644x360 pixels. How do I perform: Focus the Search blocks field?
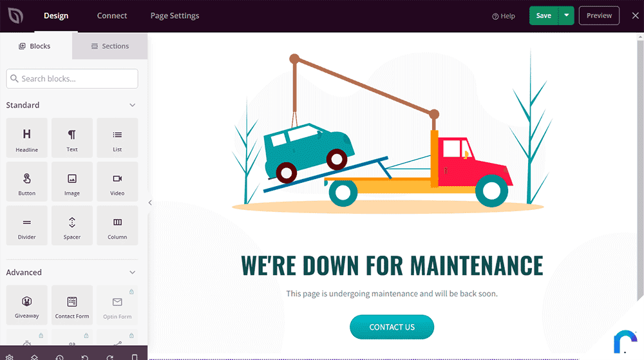(x=72, y=79)
